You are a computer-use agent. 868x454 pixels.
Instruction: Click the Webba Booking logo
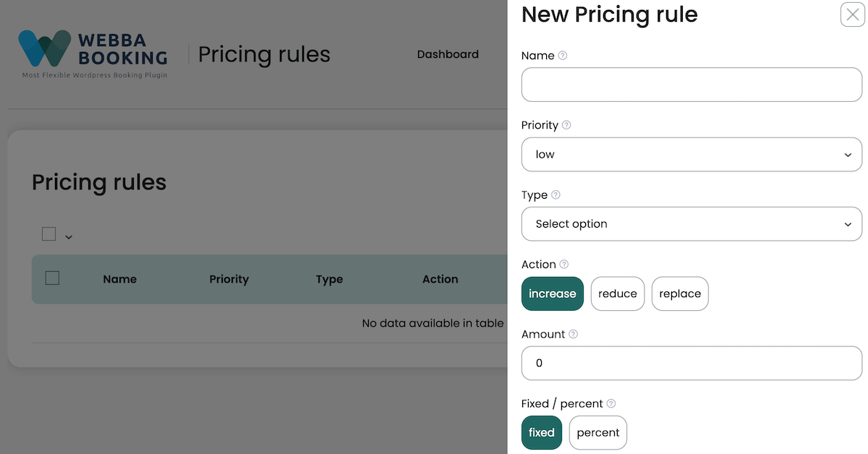93,54
